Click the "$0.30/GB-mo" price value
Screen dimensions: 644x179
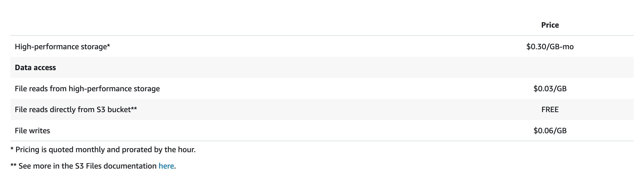550,47
